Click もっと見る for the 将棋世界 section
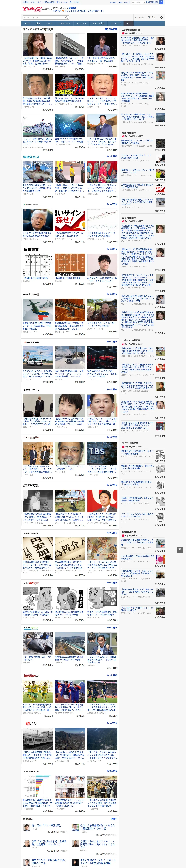The image size is (186, 868). click(x=112, y=249)
